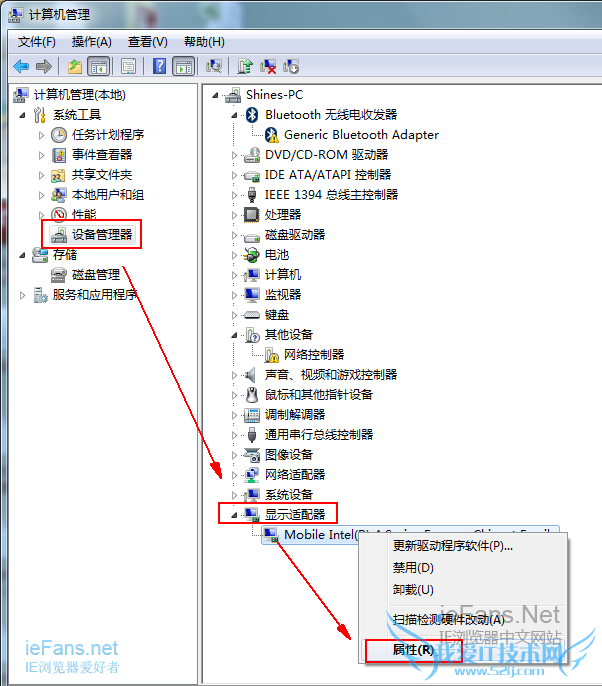This screenshot has width=602, height=686.
Task: Open the 查看(V) menu
Action: (147, 42)
